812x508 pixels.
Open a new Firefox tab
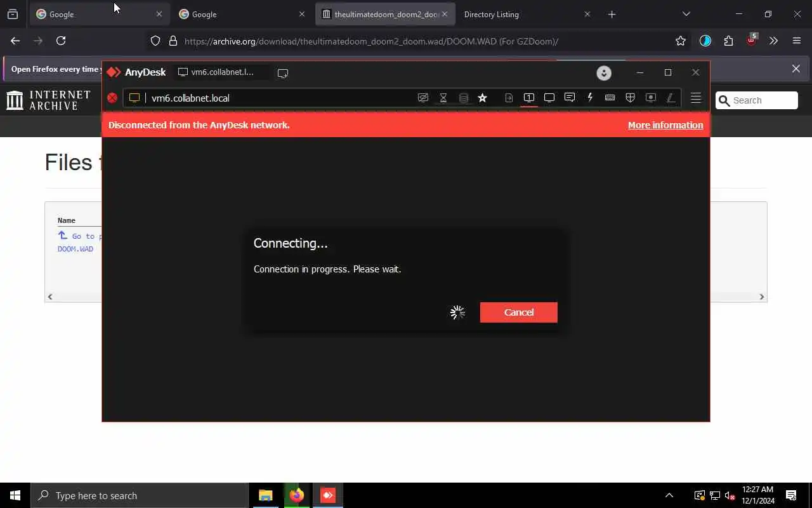612,14
